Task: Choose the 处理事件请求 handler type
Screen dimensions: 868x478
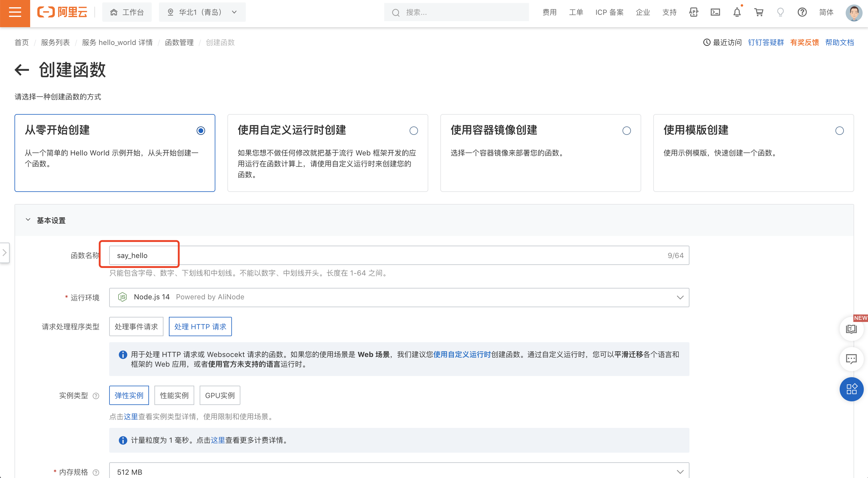Action: pos(136,327)
